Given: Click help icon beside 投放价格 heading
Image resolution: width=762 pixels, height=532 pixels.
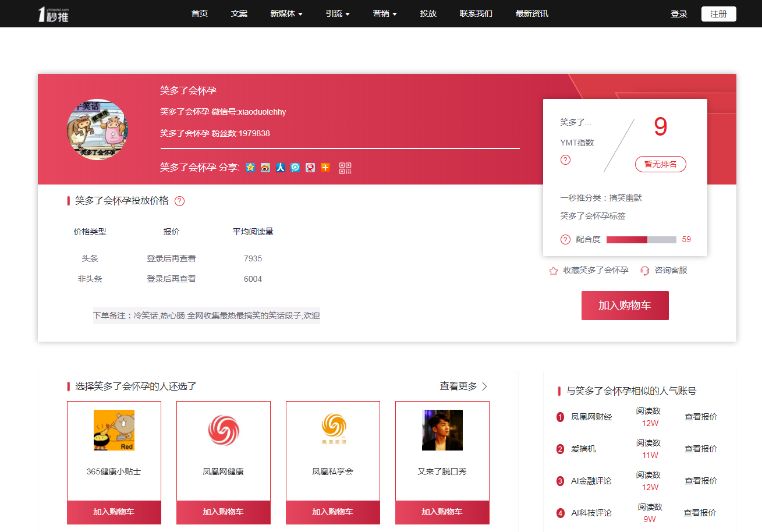Looking at the screenshot, I should (180, 201).
